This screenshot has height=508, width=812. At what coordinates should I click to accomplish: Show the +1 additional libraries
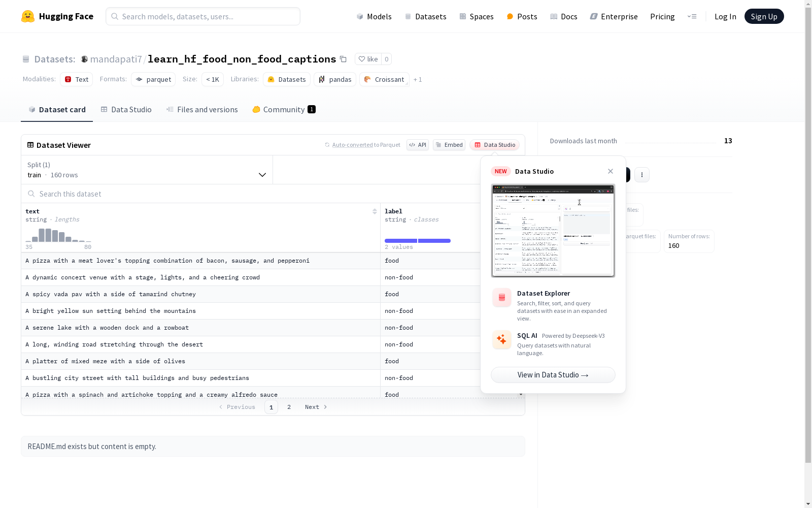coord(418,79)
